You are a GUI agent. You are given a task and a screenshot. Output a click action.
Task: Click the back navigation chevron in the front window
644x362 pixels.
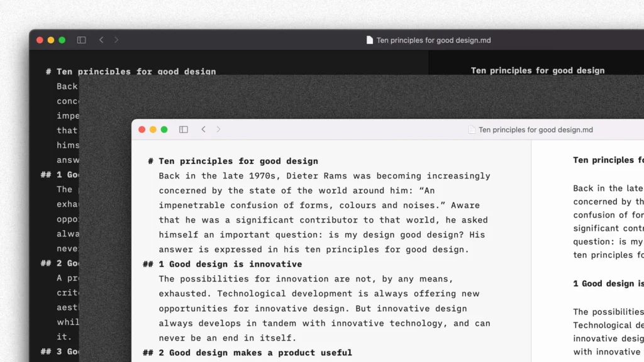pos(204,129)
